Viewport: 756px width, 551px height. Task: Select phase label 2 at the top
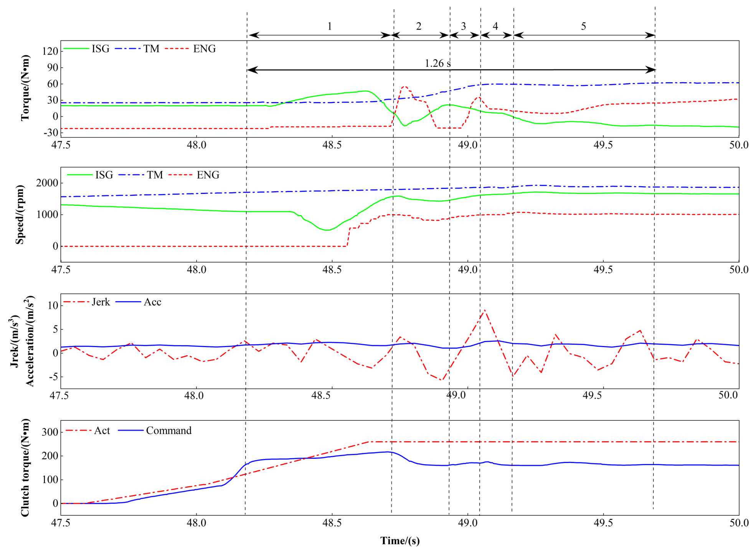click(419, 26)
